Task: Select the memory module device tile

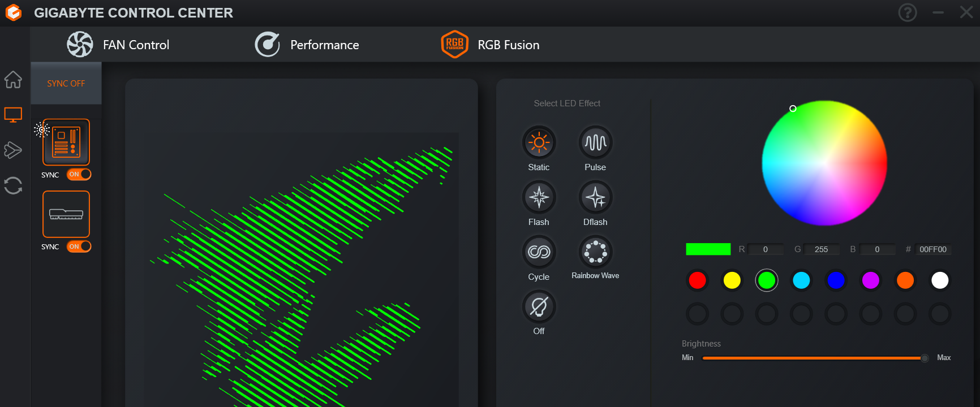Action: [66, 214]
